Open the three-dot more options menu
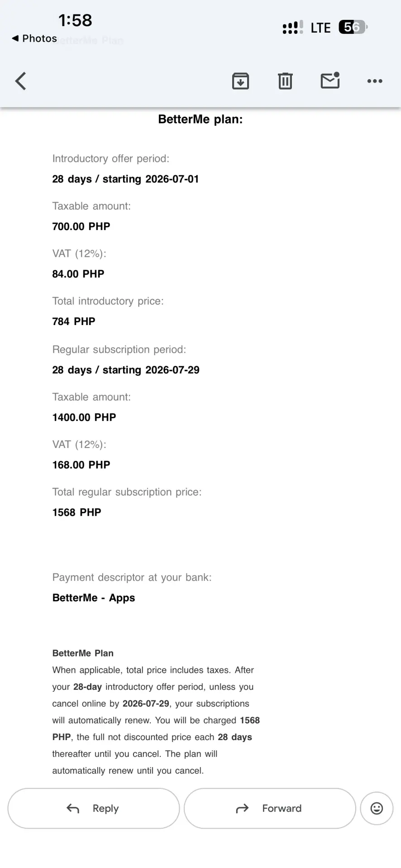401x868 pixels. point(375,81)
